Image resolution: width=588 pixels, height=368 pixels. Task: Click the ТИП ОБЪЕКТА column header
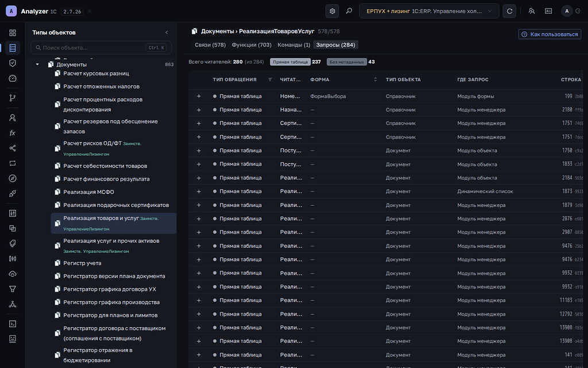[x=403, y=79]
